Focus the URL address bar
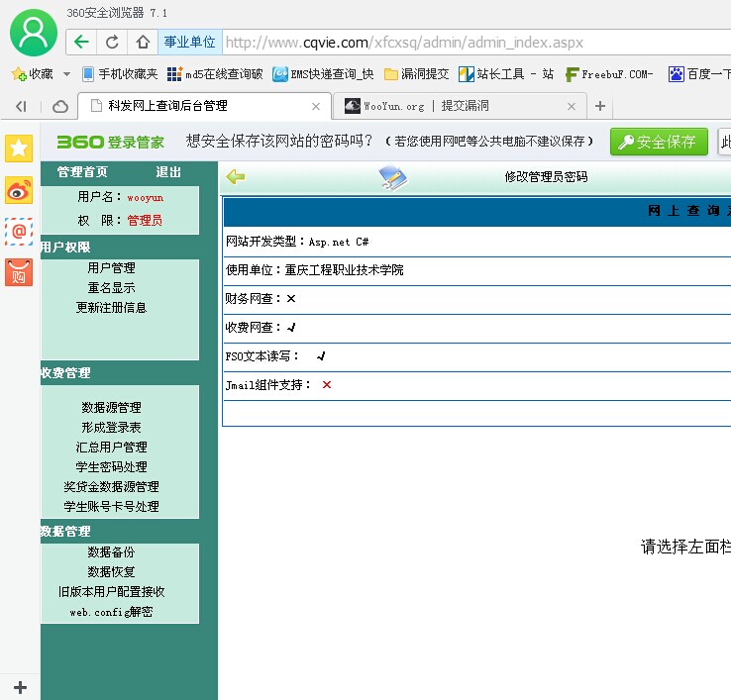This screenshot has height=700, width=731. point(475,43)
